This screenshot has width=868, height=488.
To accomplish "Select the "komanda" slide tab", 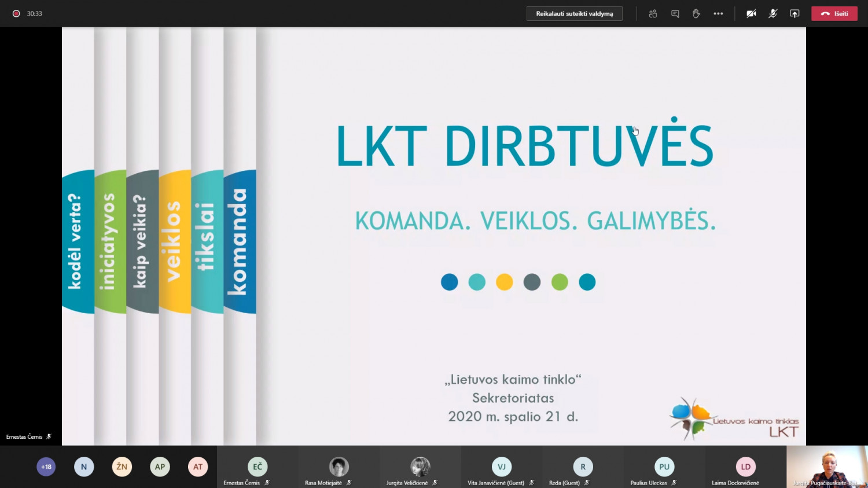I will 240,241.
